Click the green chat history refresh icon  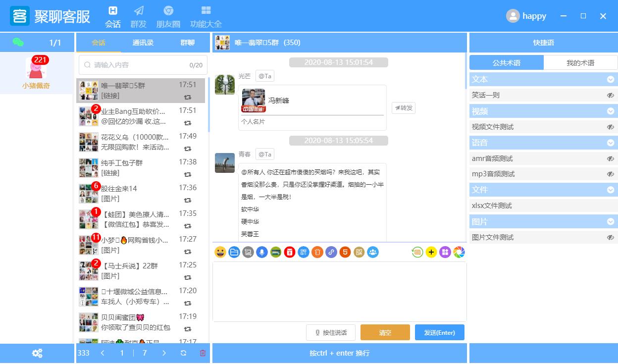tap(417, 252)
